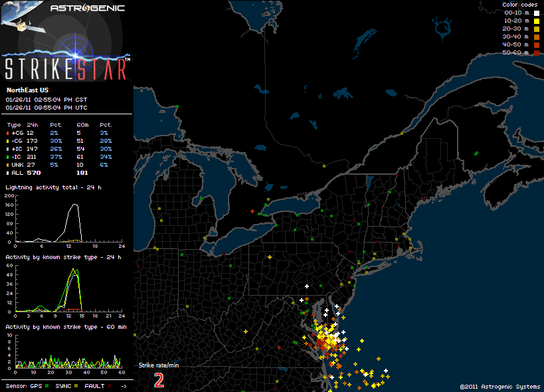Click the SYNC sensor color indicator

tap(76, 386)
